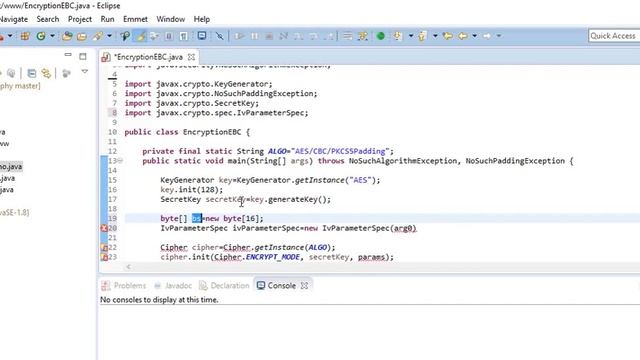Click the Suspend debug toolbar icon
The height and width of the screenshot is (360, 640).
[x=254, y=36]
